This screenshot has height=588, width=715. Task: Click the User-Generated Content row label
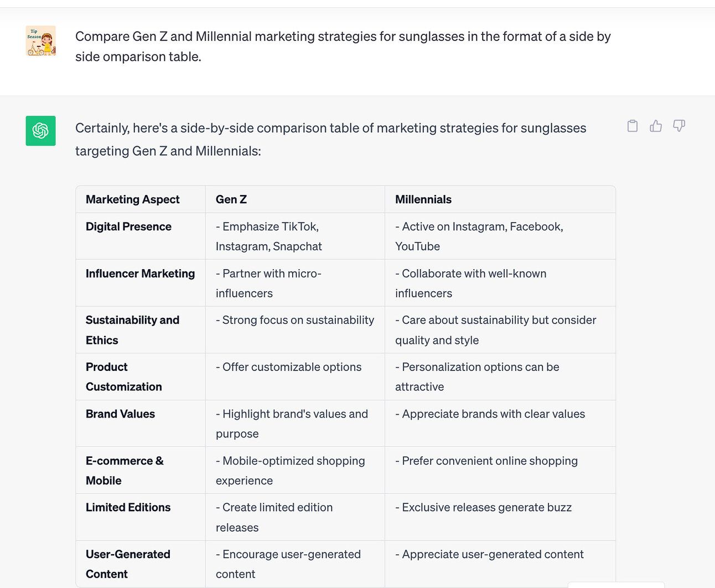click(x=128, y=564)
